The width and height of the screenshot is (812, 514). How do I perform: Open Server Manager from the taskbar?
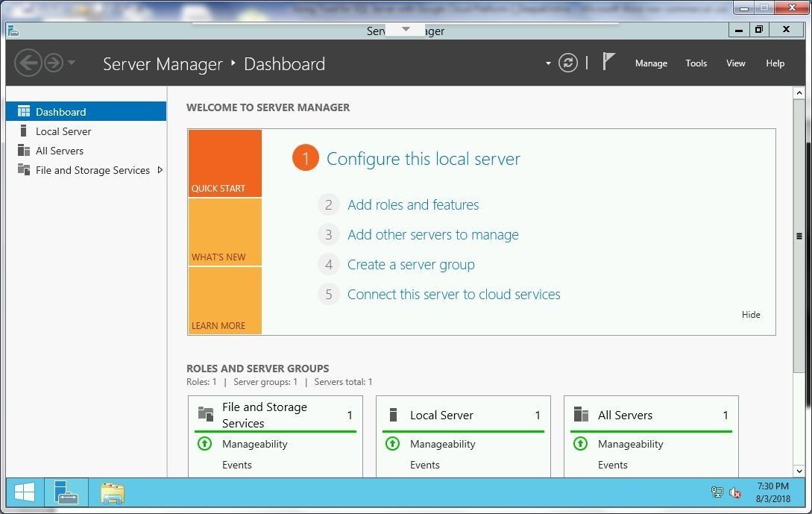pyautogui.click(x=66, y=492)
